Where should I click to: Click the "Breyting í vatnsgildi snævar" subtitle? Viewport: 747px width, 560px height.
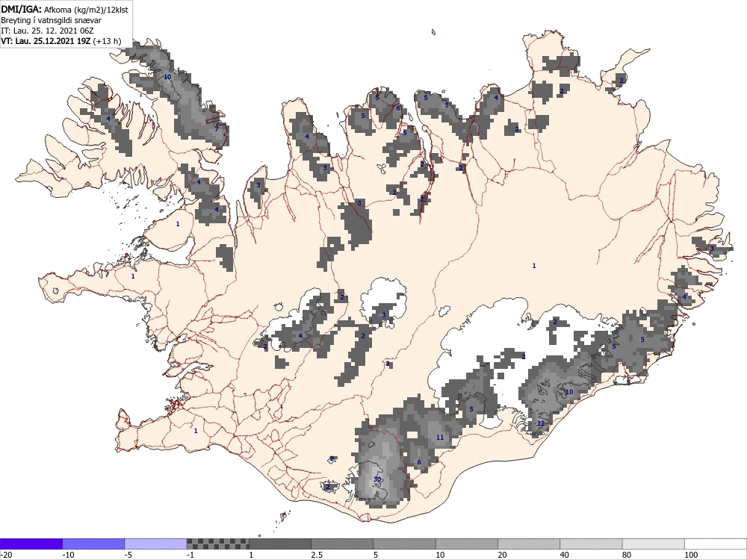click(51, 20)
